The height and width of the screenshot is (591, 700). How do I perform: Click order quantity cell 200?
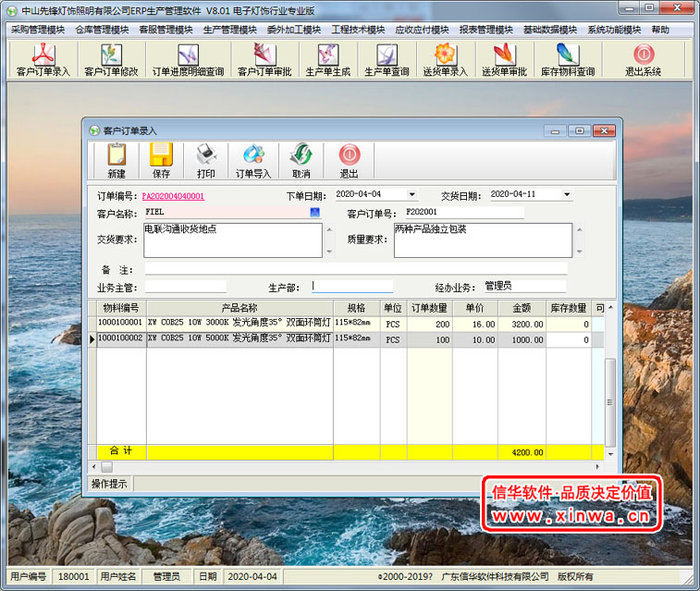429,324
